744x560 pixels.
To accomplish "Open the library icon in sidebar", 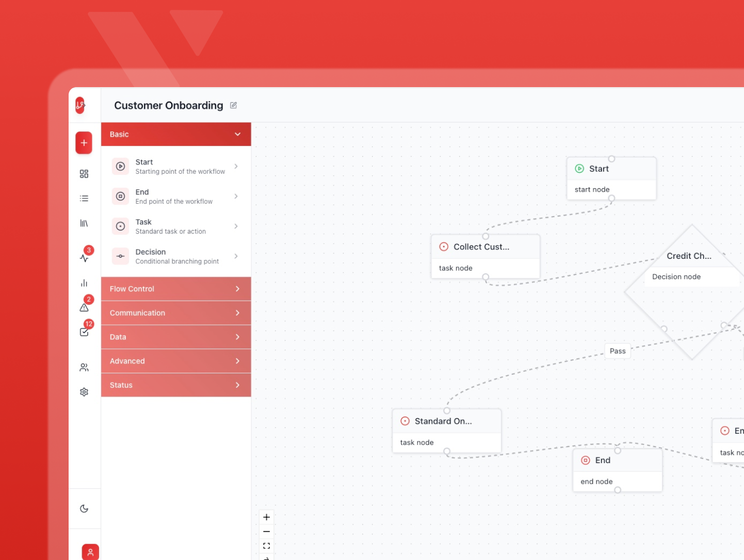I will (x=84, y=223).
